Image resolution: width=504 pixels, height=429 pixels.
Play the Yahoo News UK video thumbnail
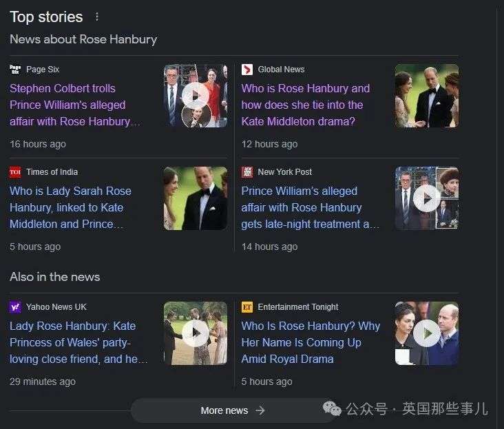point(196,333)
